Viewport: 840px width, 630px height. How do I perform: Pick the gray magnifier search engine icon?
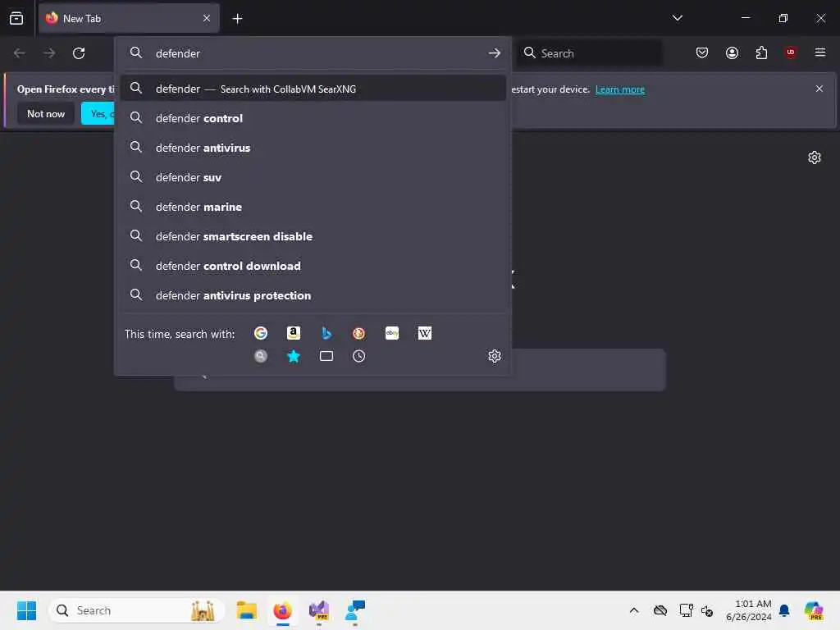[x=261, y=356]
